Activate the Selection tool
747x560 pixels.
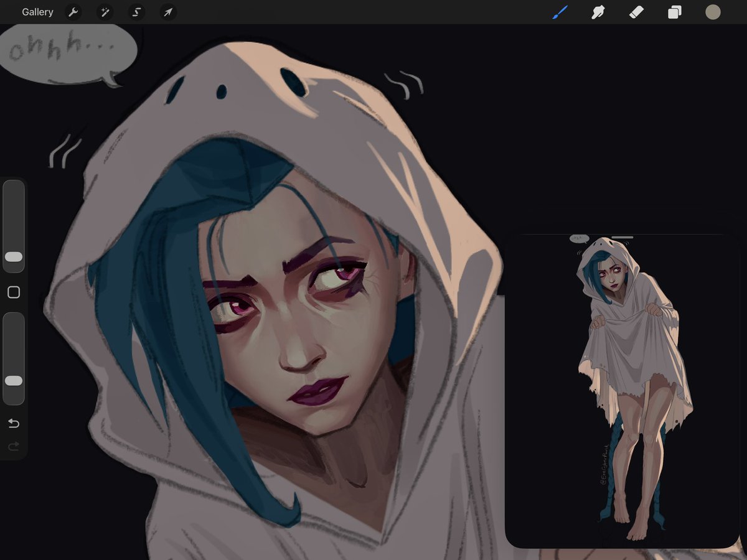[x=136, y=12]
